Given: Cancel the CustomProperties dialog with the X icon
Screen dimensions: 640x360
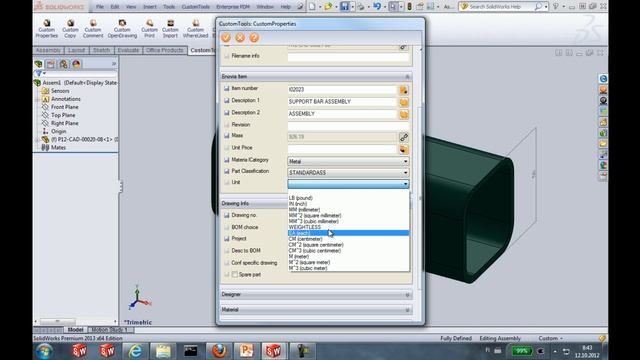Looking at the screenshot, I should click(x=240, y=38).
